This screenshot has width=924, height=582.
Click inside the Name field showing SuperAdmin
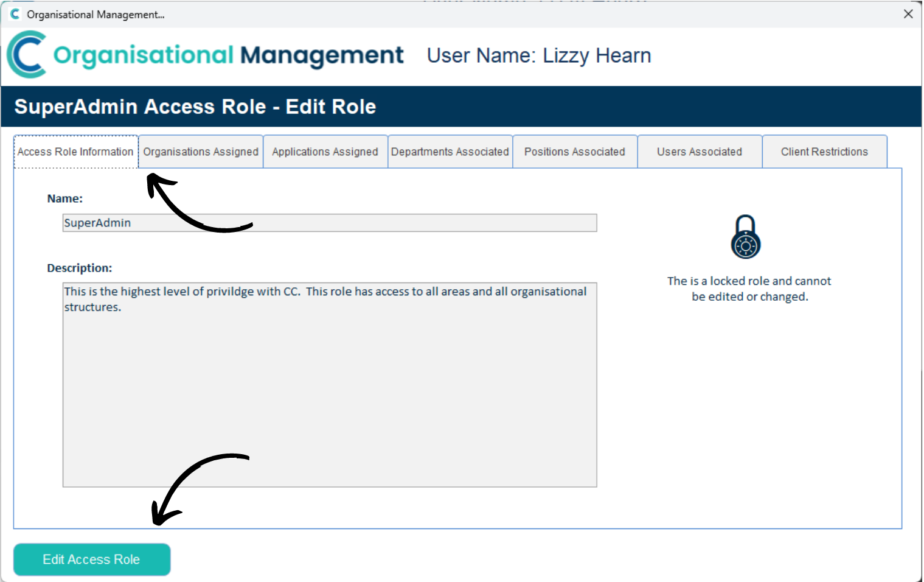[328, 223]
